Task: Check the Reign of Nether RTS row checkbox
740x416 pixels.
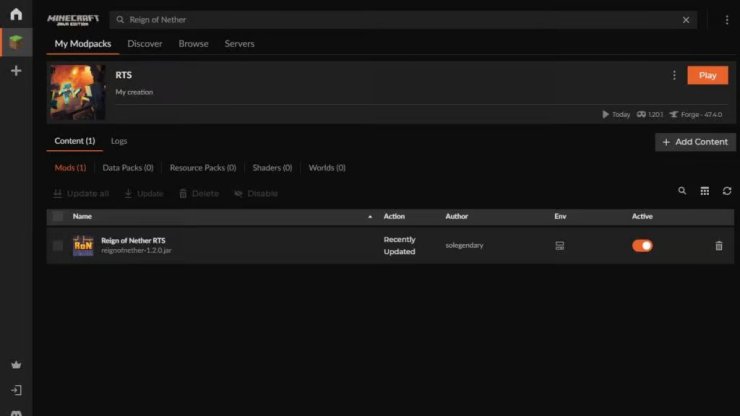Action: (x=58, y=245)
